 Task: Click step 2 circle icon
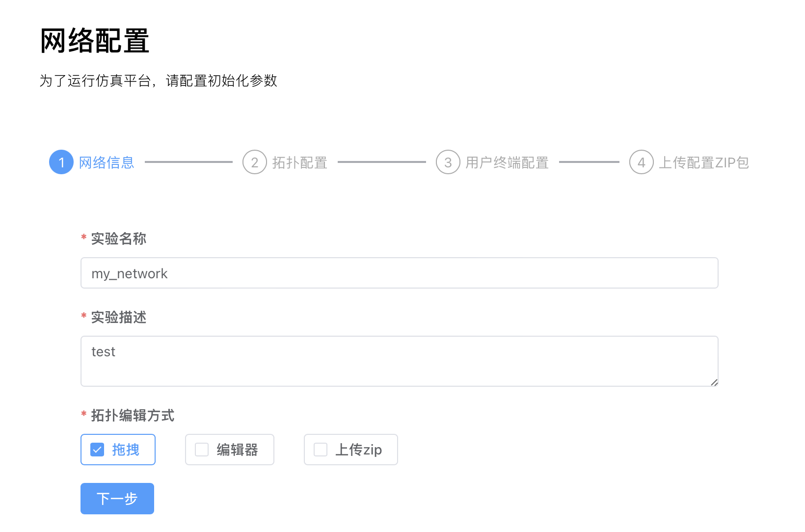[x=255, y=162]
